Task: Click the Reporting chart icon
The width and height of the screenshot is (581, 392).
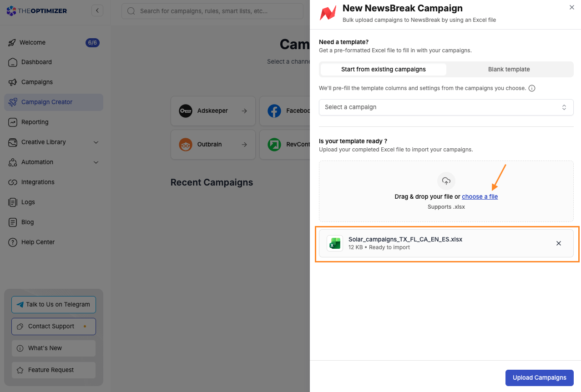Action: [x=13, y=122]
